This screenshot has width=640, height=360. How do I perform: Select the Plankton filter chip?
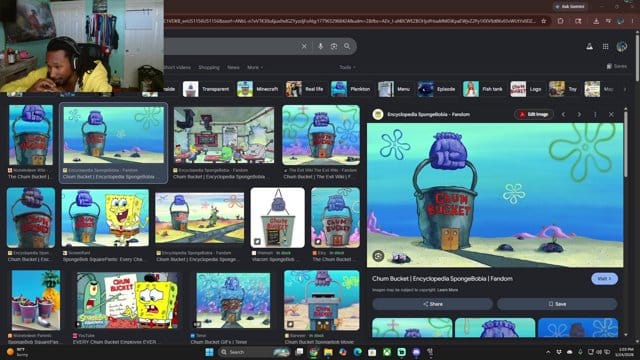[351, 89]
